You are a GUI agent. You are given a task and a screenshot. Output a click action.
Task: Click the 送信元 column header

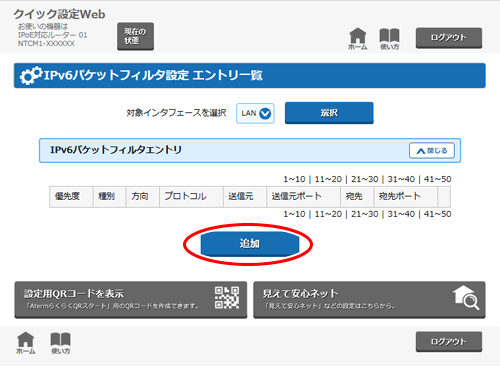pos(245,197)
